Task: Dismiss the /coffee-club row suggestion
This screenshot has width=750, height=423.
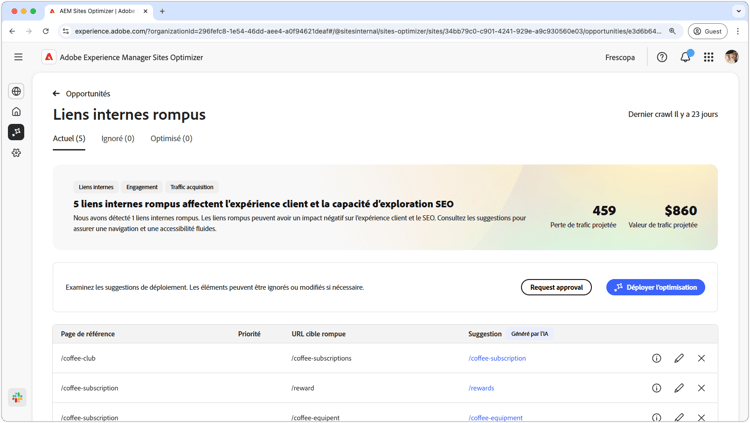Action: click(701, 358)
